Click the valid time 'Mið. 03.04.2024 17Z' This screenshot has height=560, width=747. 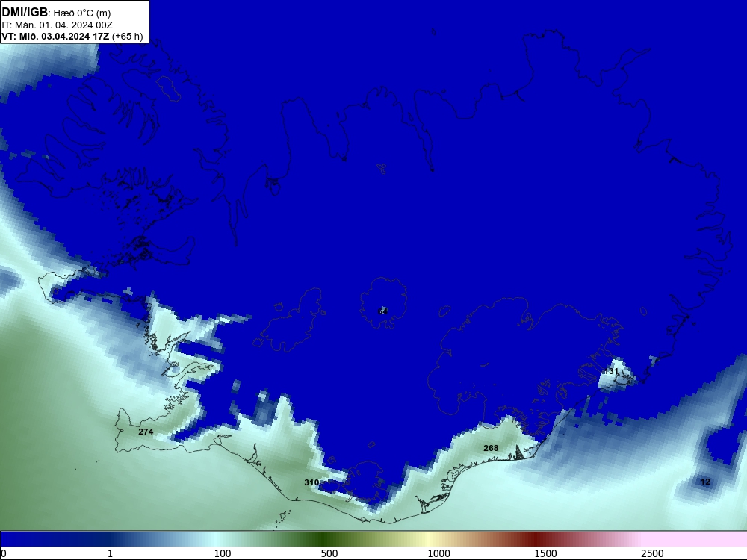pyautogui.click(x=63, y=37)
